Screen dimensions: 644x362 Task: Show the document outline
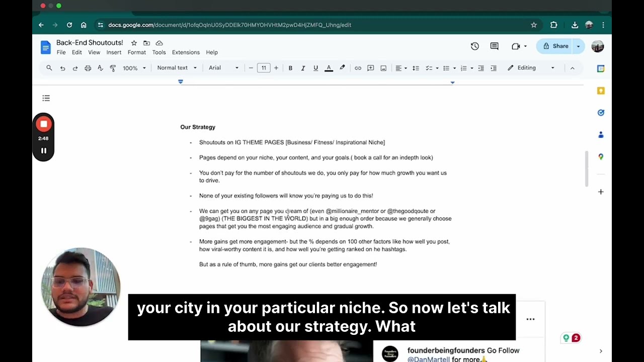(46, 98)
